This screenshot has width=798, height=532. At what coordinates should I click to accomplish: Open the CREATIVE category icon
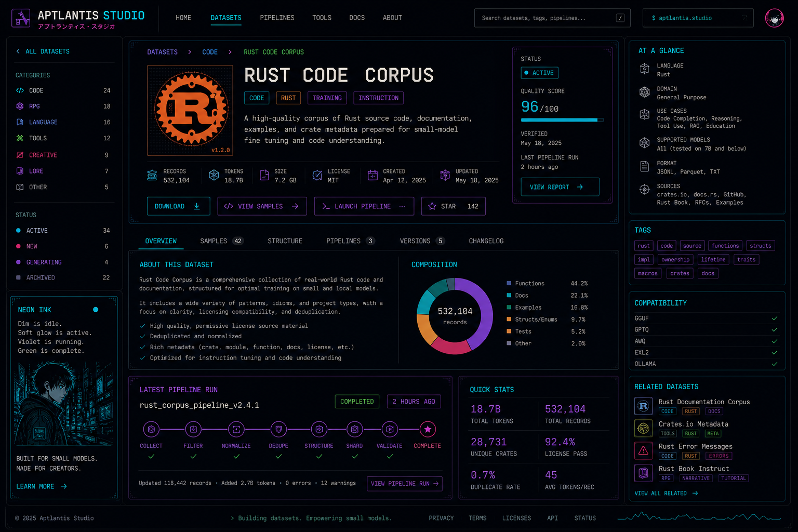(x=20, y=155)
